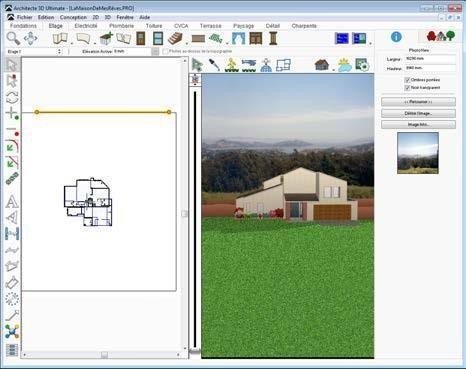Pick the brown rectangular slab icon
This screenshot has width=466, height=369.
(x=198, y=39)
